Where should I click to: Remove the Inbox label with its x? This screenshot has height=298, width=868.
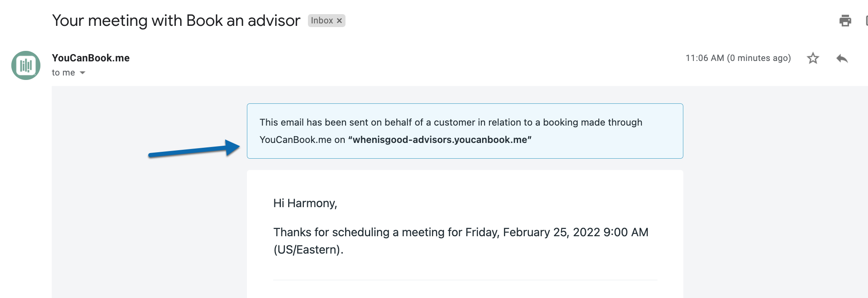(339, 21)
